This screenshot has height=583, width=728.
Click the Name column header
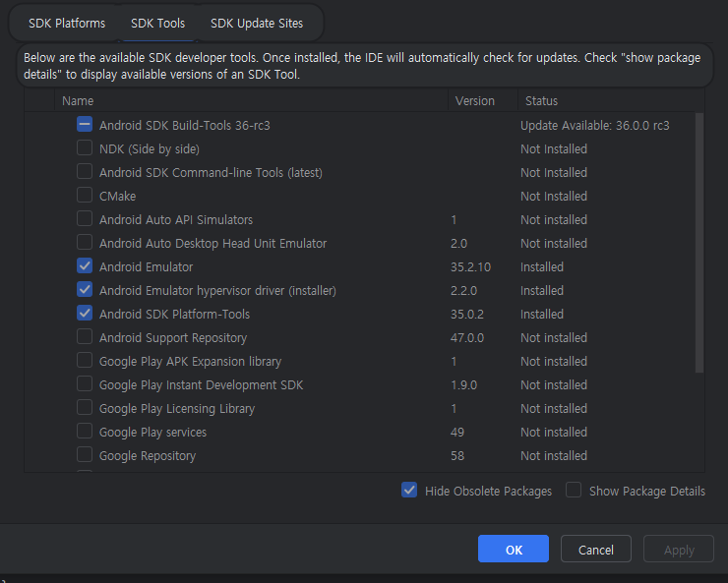tap(251, 100)
